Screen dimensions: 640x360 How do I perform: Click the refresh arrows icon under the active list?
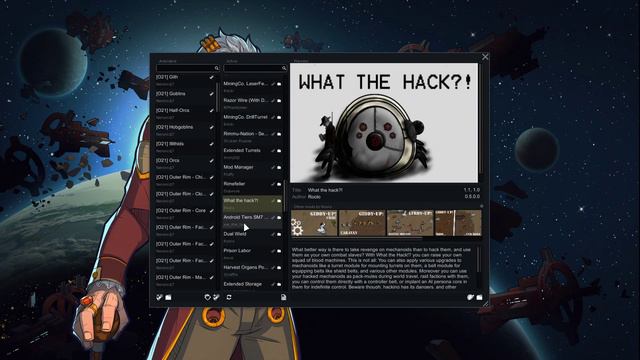click(x=229, y=297)
